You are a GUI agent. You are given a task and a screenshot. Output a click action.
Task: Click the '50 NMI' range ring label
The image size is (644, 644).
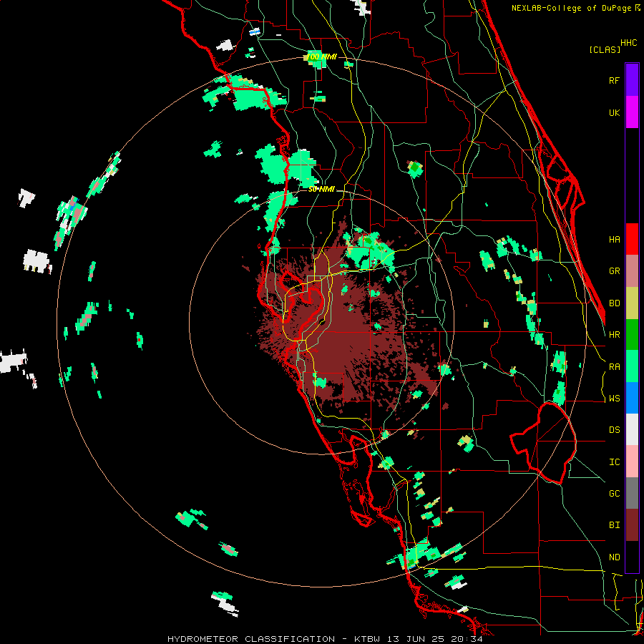(x=321, y=189)
